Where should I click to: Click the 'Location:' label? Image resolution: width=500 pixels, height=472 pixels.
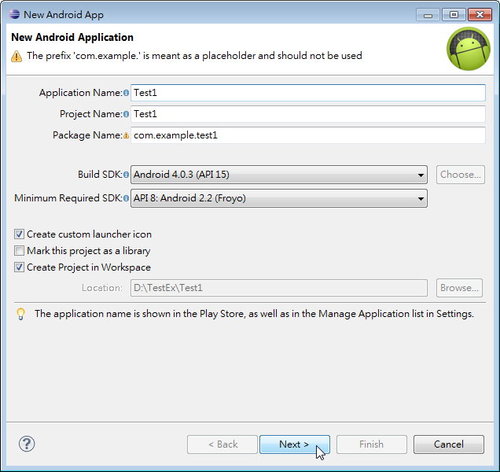[102, 288]
